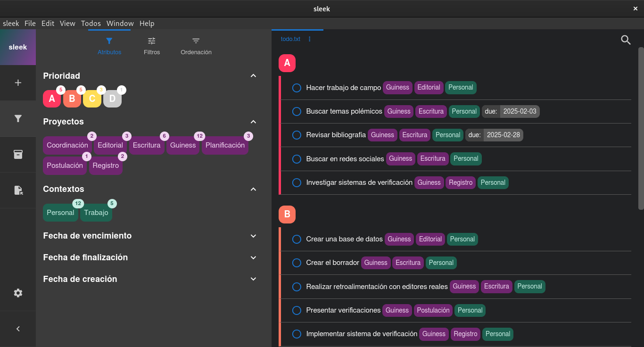Collapse the Prioridad section

pos(253,76)
